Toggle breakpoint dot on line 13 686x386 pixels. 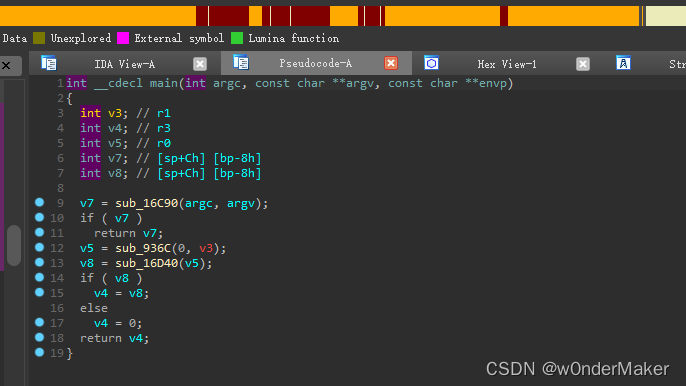click(x=39, y=262)
